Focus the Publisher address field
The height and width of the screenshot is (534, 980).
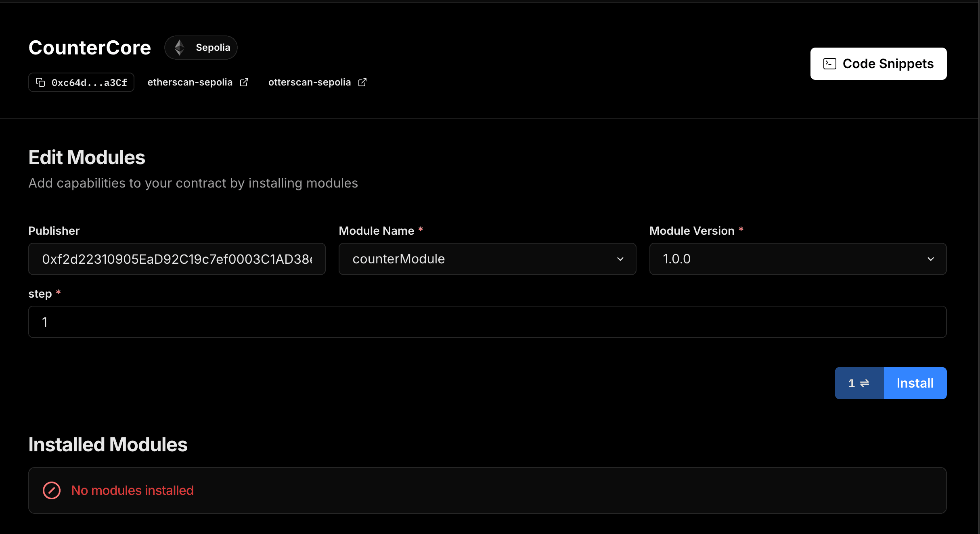pyautogui.click(x=177, y=259)
